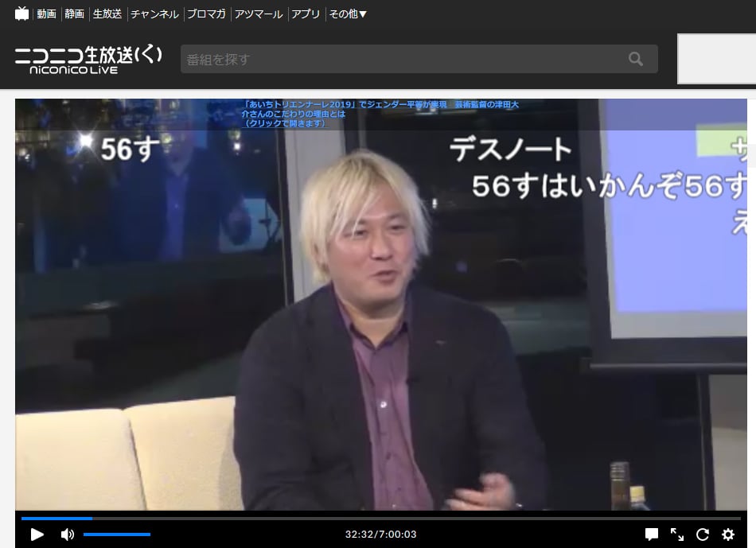Open the 静画 menu item
This screenshot has height=548, width=756.
[x=74, y=14]
